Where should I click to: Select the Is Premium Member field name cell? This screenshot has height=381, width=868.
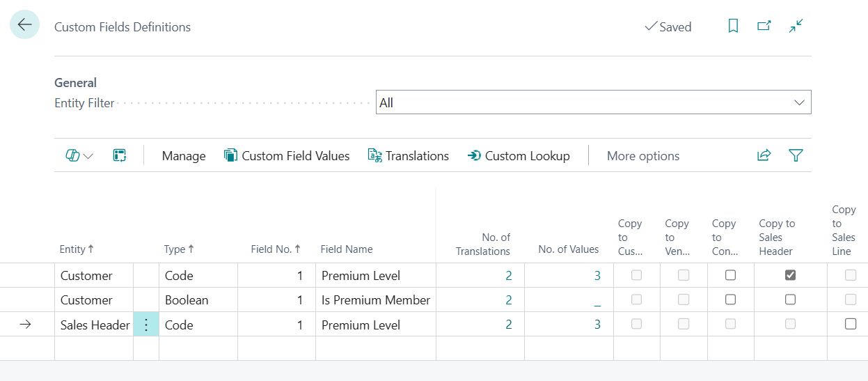tap(375, 300)
